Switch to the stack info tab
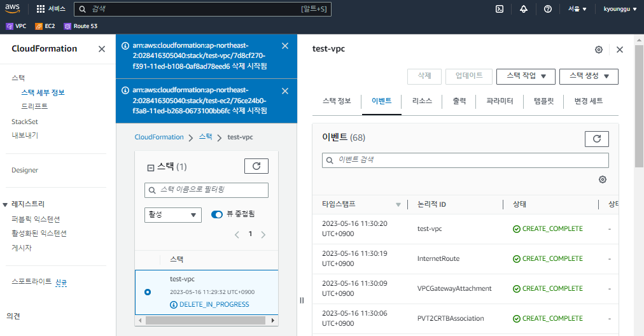This screenshot has height=336, width=644. 337,101
